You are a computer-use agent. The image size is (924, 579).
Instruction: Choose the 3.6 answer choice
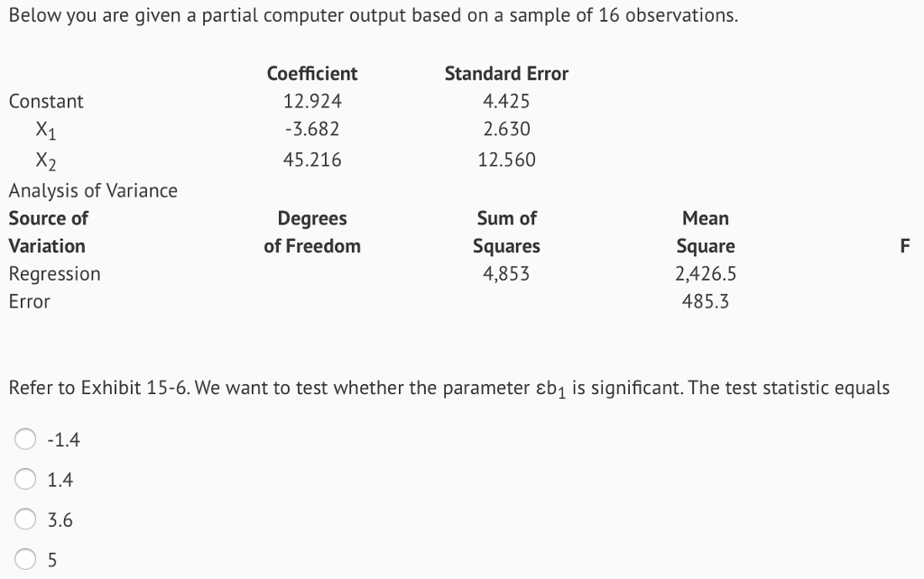point(26,519)
